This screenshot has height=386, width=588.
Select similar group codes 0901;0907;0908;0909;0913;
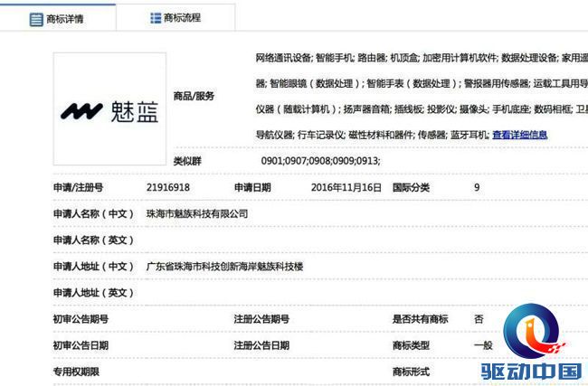click(320, 161)
